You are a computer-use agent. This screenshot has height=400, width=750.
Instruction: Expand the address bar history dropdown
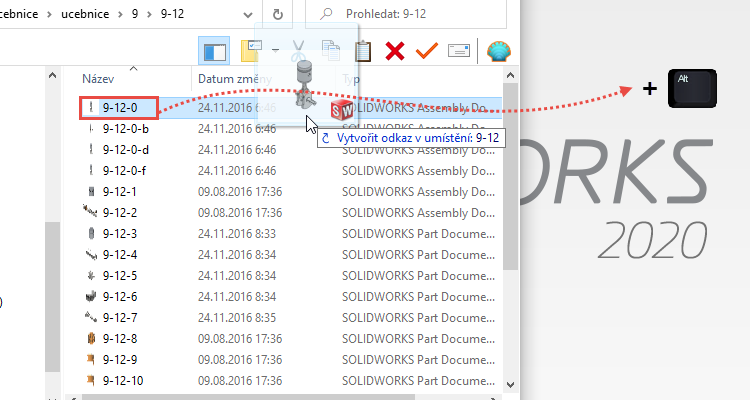(x=248, y=14)
